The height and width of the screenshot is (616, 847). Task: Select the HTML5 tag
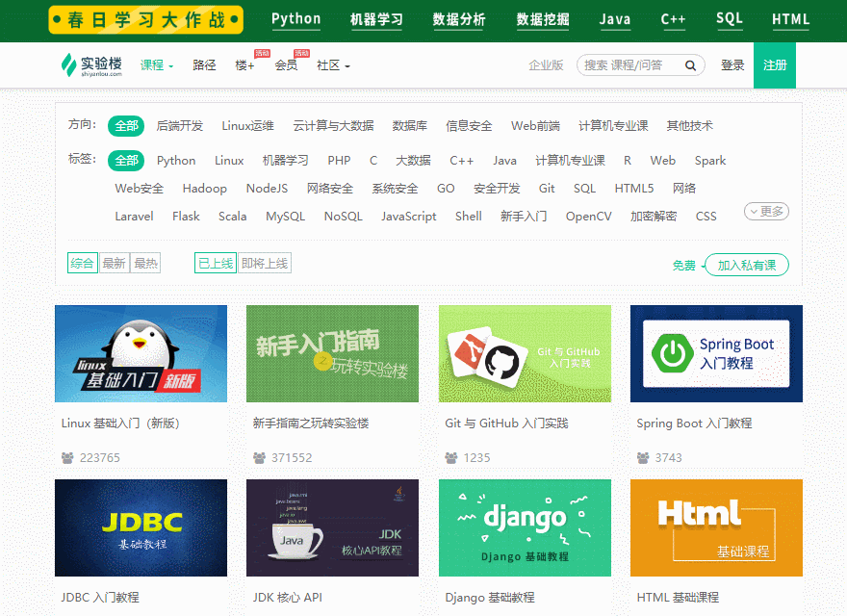634,188
